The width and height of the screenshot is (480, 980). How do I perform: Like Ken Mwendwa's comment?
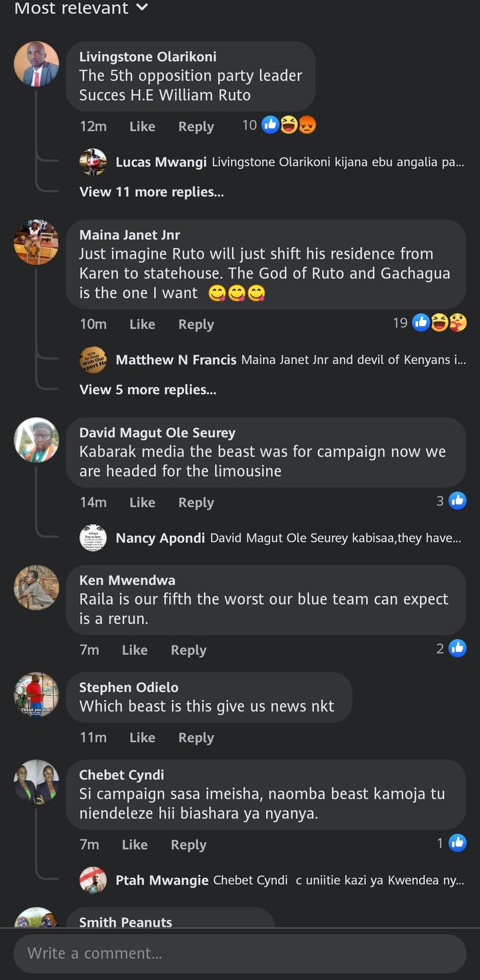coord(135,650)
